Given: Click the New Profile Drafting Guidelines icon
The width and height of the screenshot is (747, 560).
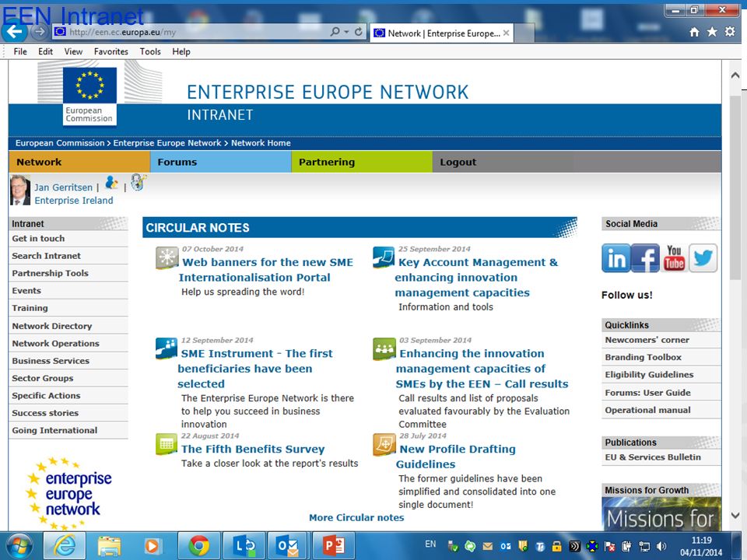Looking at the screenshot, I should click(384, 444).
